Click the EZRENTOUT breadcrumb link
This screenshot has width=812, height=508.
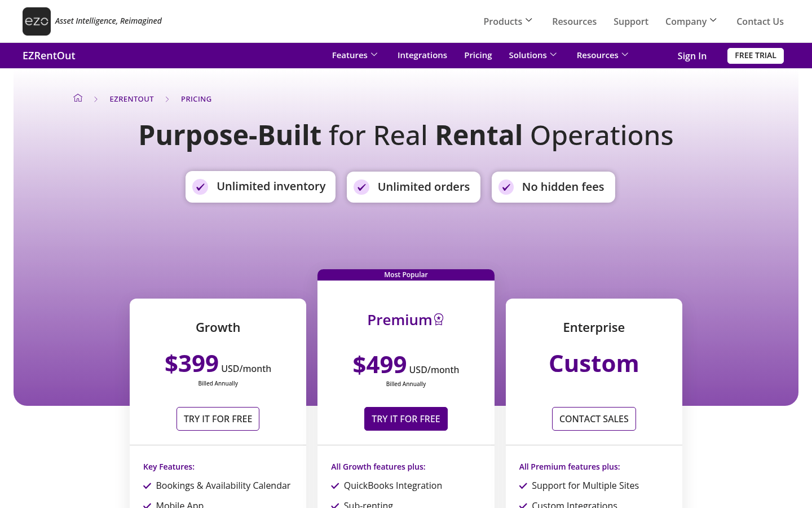point(131,99)
